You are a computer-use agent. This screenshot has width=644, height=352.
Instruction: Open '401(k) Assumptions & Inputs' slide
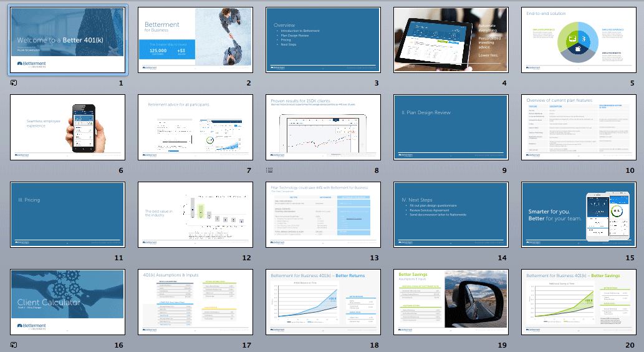tap(196, 302)
